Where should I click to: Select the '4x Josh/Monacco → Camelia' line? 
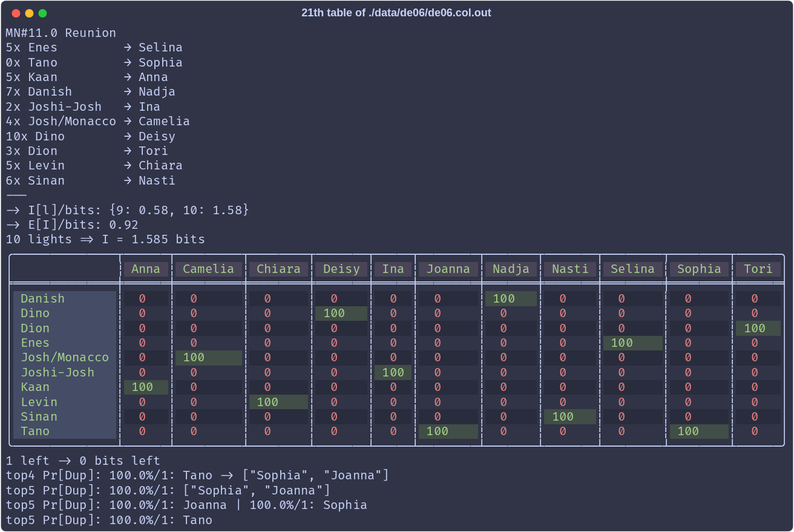click(x=98, y=121)
